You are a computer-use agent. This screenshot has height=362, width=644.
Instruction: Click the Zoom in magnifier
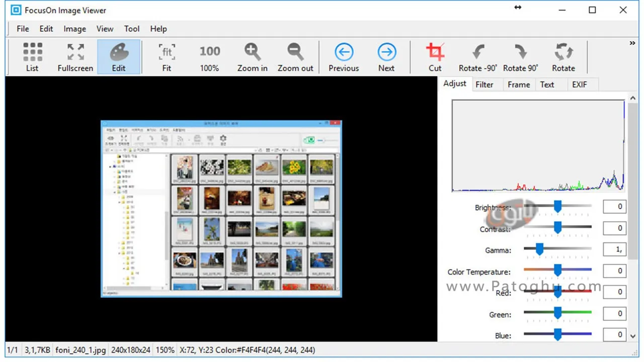click(253, 57)
